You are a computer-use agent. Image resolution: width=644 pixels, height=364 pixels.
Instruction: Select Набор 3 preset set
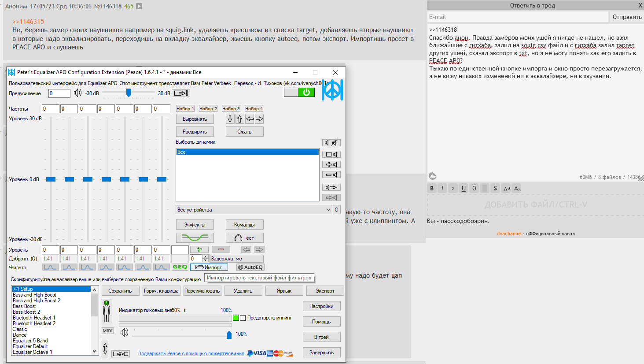[231, 108]
